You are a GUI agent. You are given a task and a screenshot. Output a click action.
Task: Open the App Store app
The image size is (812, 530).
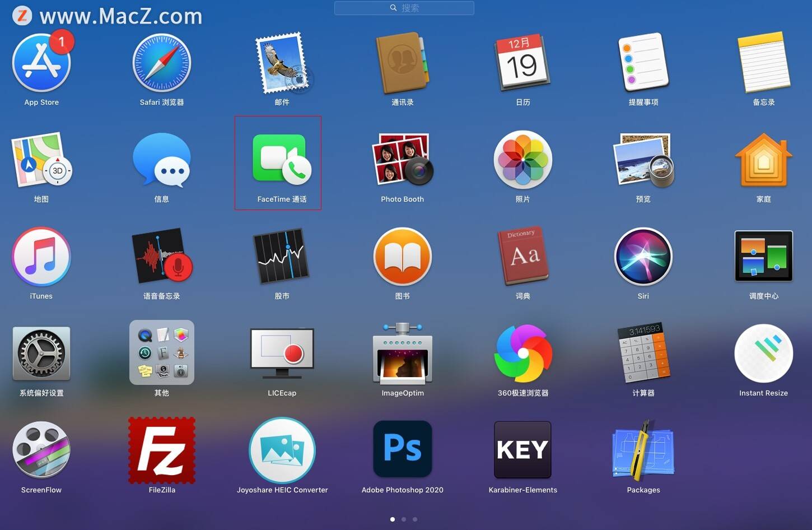[41, 63]
